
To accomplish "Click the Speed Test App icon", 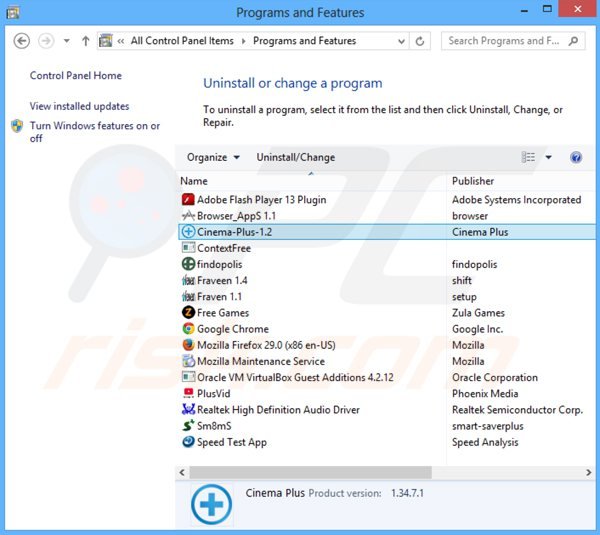I will click(x=188, y=442).
